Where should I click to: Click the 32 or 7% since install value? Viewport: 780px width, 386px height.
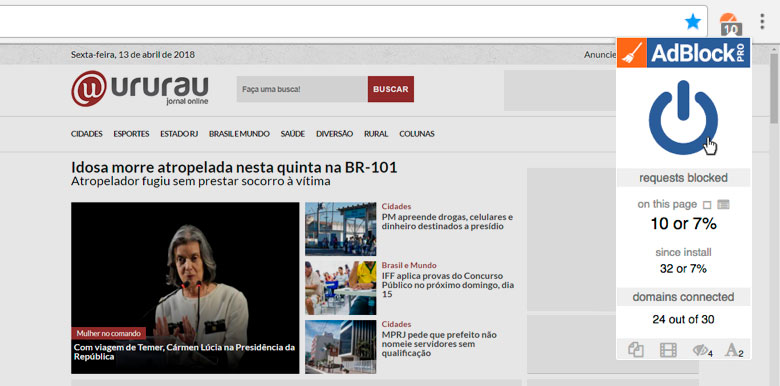[683, 269]
